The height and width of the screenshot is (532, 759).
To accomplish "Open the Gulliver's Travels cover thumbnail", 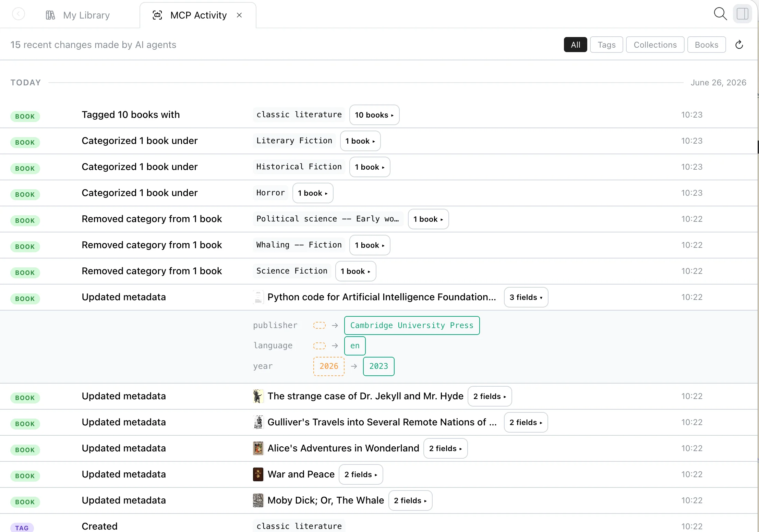I will coord(258,422).
